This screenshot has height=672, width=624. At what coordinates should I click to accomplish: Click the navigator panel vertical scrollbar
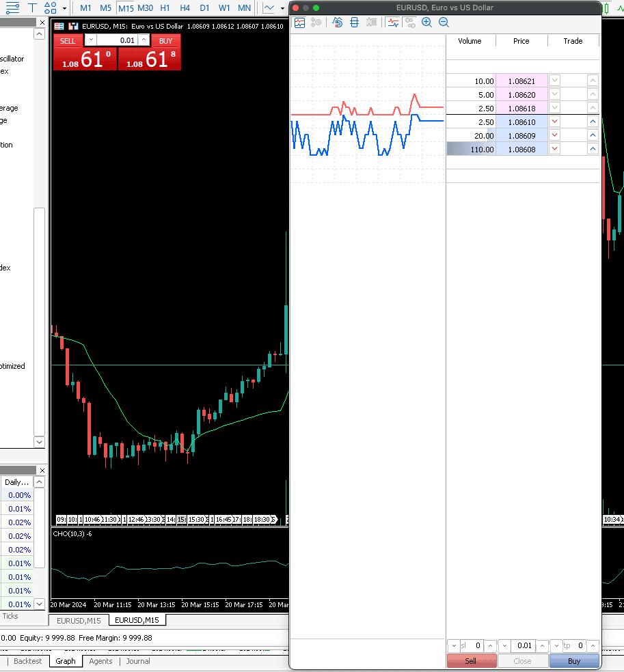tap(40, 322)
